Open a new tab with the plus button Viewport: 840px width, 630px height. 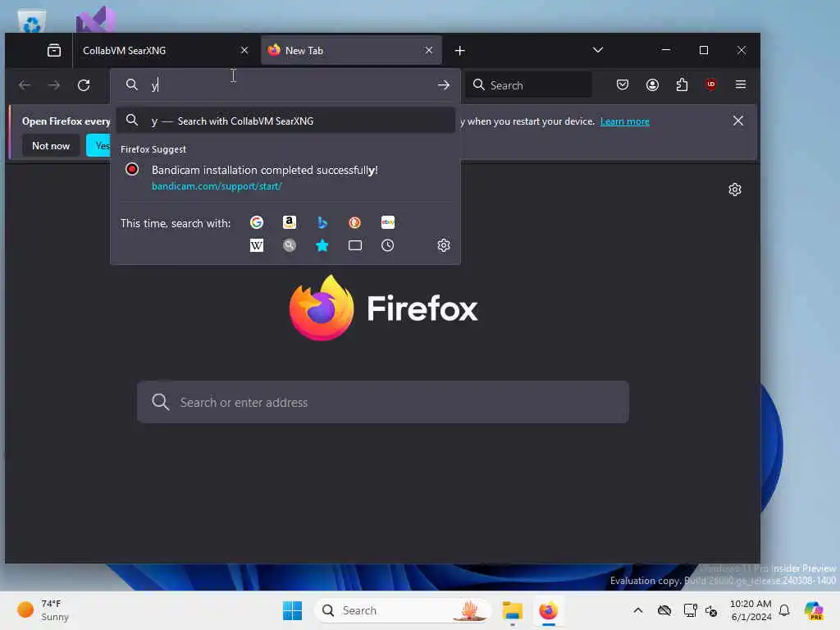(459, 50)
